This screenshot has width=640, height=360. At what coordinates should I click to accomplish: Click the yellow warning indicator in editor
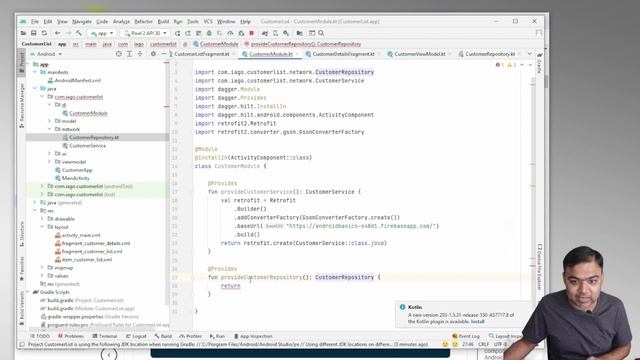tap(511, 65)
